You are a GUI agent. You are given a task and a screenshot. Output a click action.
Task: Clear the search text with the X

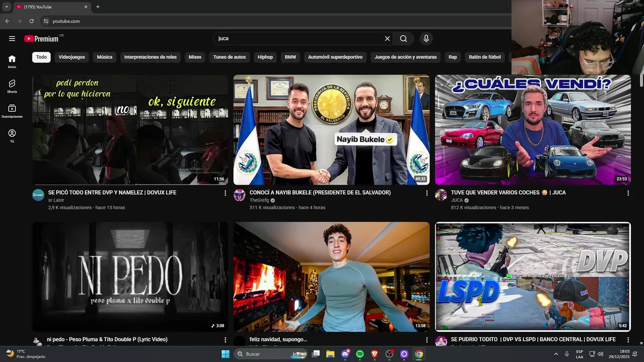tap(387, 39)
